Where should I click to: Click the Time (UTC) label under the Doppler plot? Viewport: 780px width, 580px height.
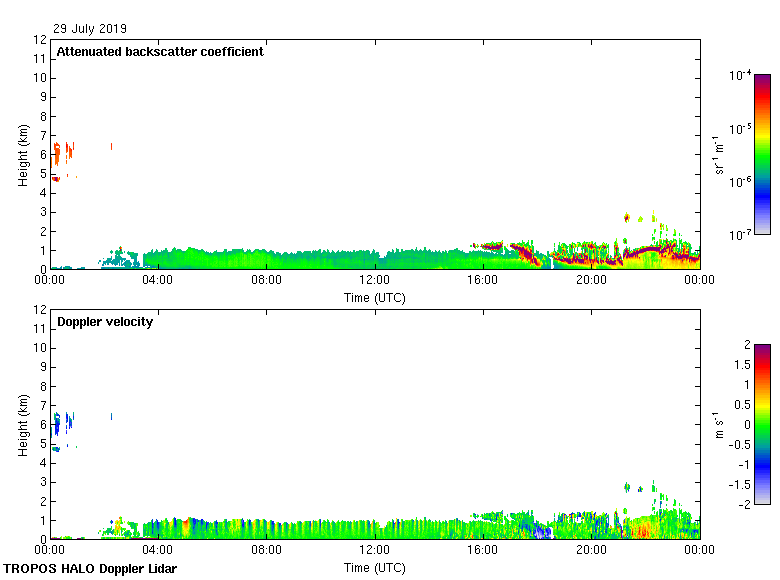coord(374,567)
